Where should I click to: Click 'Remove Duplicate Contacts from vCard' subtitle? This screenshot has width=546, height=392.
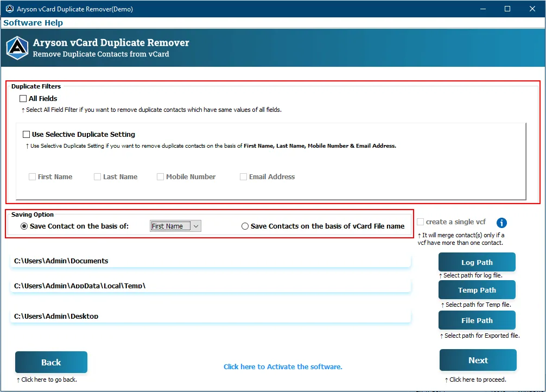(101, 54)
